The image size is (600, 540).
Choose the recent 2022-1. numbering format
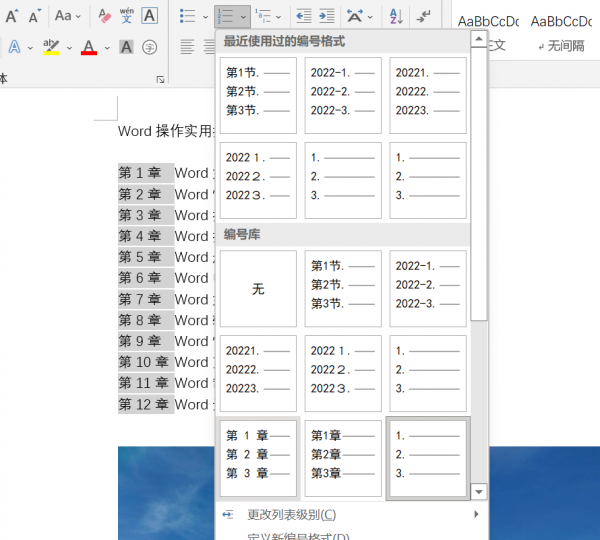(343, 95)
